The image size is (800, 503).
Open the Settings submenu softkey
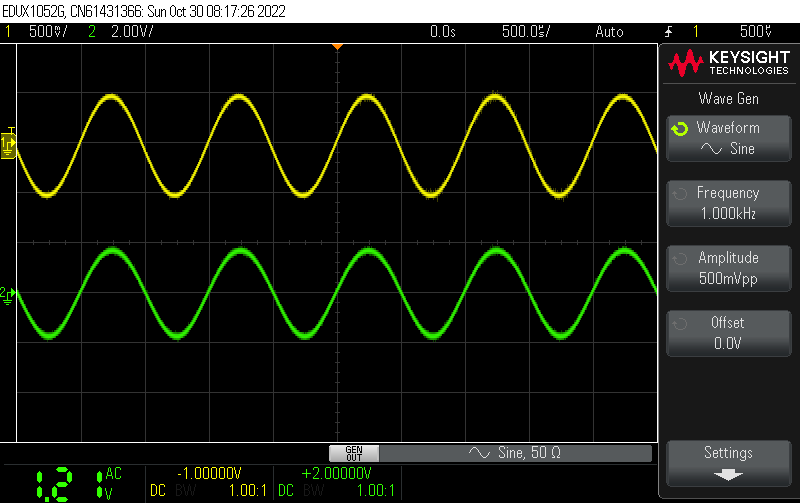pyautogui.click(x=727, y=462)
